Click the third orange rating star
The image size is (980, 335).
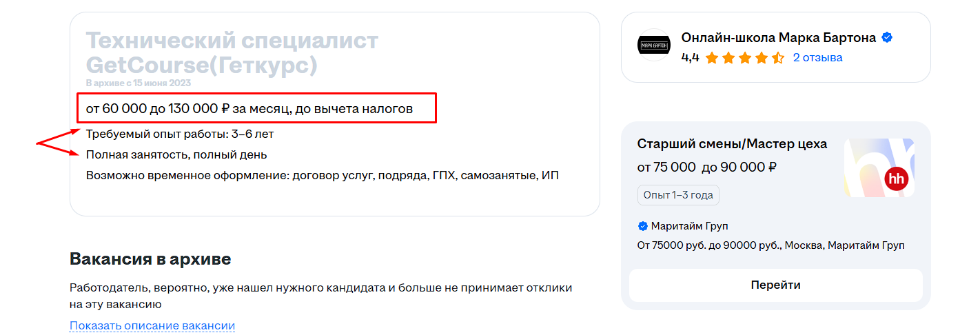pyautogui.click(x=745, y=58)
